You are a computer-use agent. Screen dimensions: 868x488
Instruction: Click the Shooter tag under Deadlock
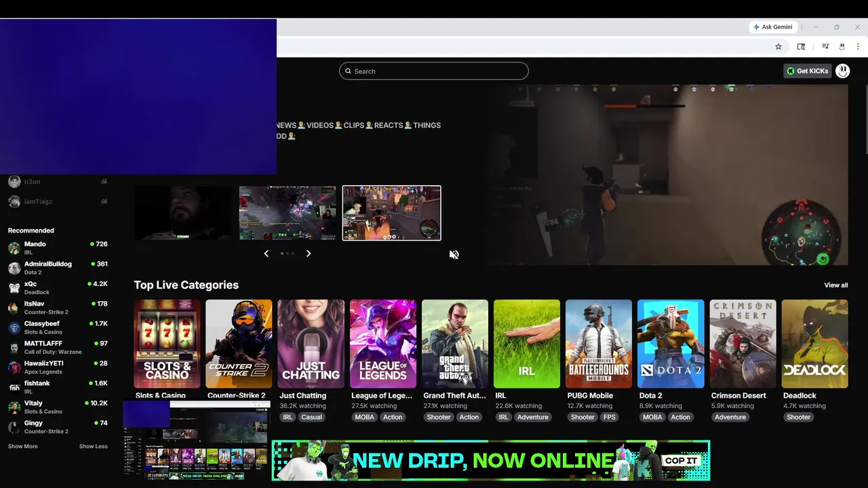click(799, 418)
